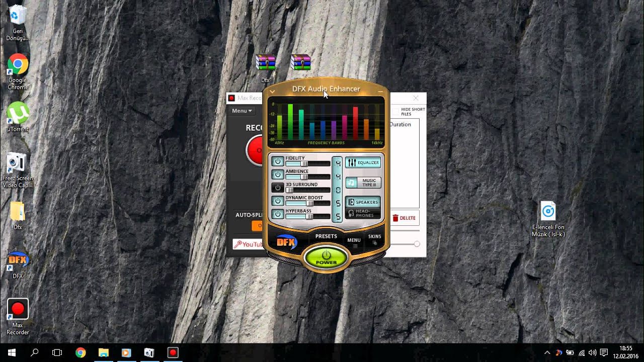Open the Max Recorder Menu dropdown
Viewport: 644px width, 362px height.
tap(242, 111)
